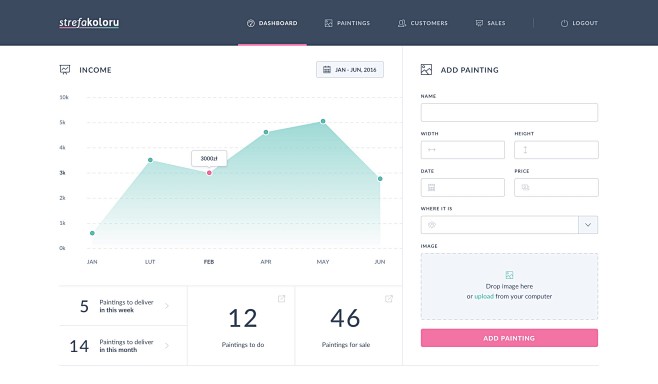
Task: Click into the Name input field
Action: pyautogui.click(x=509, y=112)
